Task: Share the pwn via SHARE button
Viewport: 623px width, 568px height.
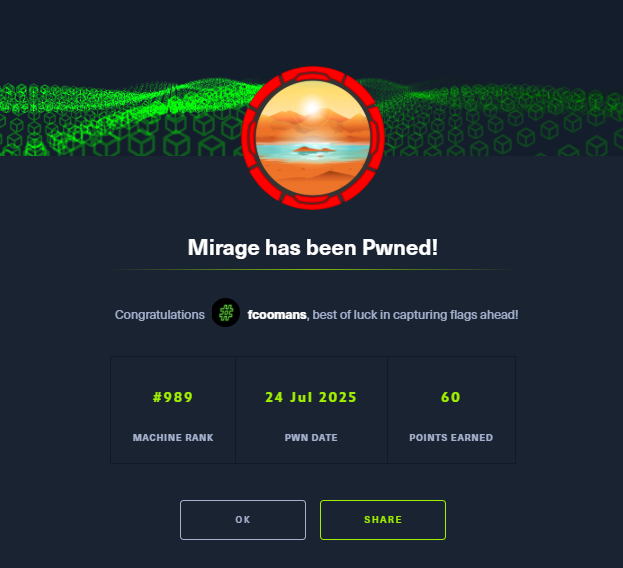Action: [x=383, y=520]
